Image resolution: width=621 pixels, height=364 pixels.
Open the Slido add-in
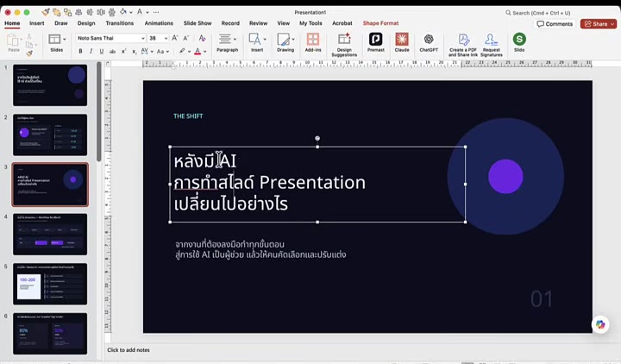click(x=519, y=42)
